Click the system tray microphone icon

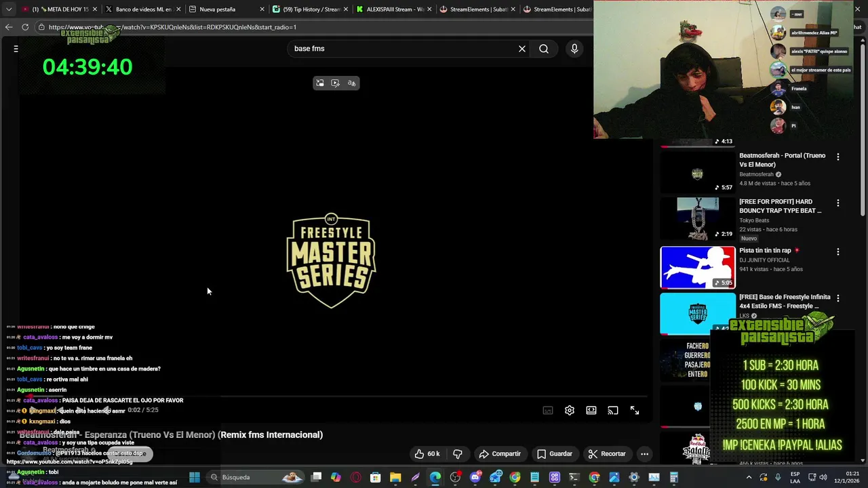click(778, 477)
